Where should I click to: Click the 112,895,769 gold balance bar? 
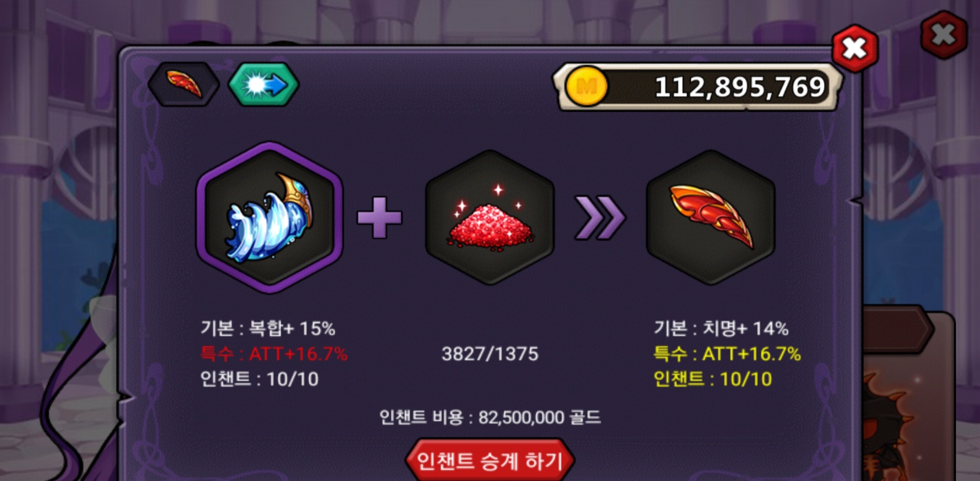click(697, 87)
